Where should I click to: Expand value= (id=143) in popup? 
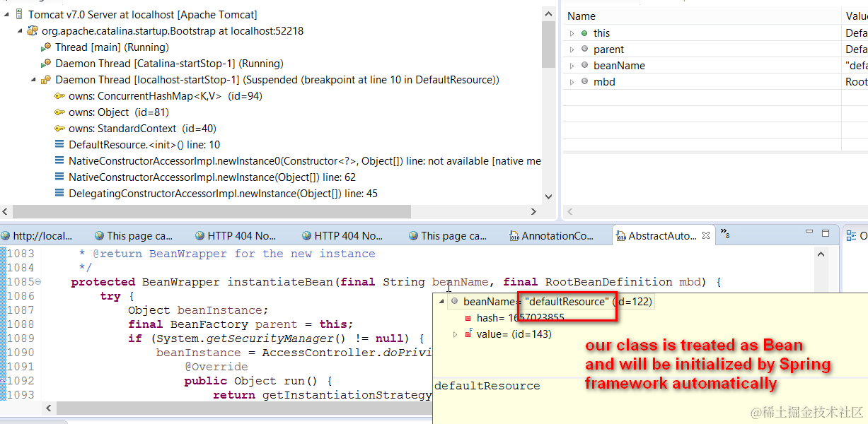tap(455, 334)
